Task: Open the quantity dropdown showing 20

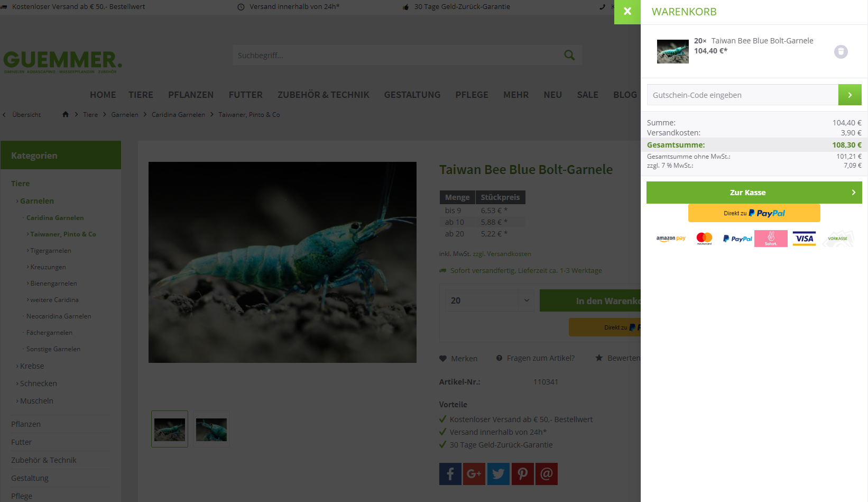Action: [x=490, y=300]
